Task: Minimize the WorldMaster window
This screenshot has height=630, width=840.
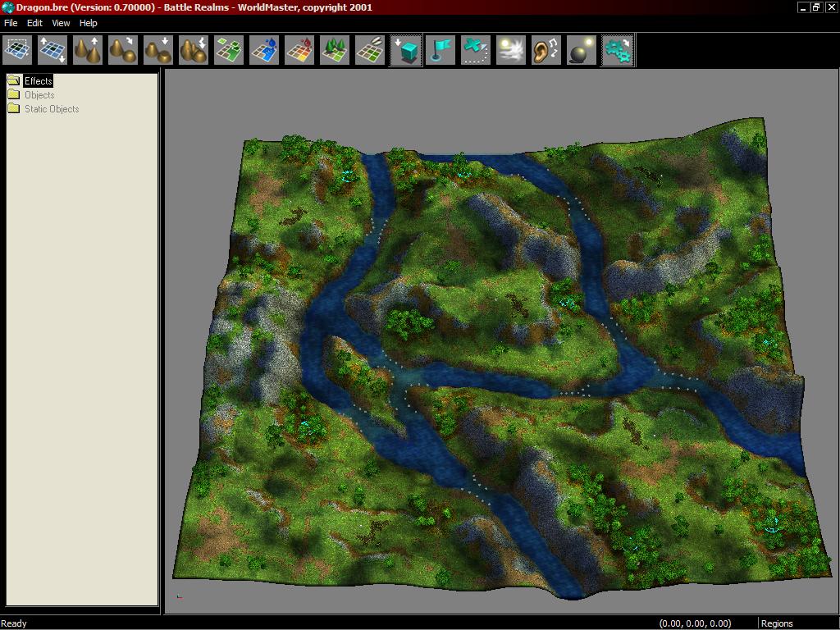Action: point(803,7)
